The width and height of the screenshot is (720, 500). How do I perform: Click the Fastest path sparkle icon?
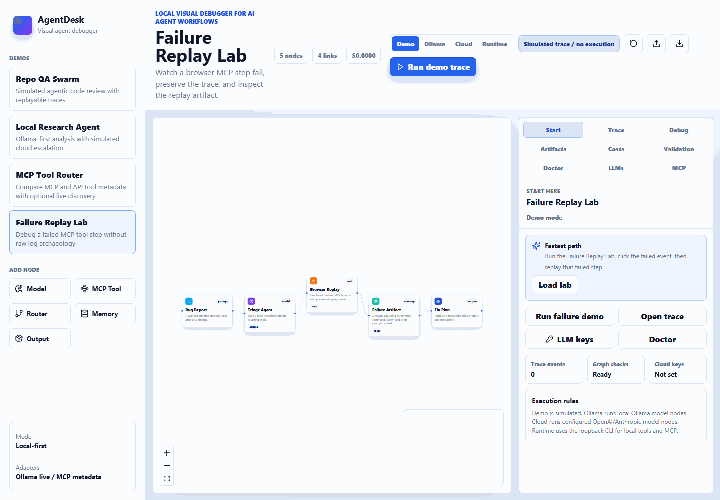point(536,246)
